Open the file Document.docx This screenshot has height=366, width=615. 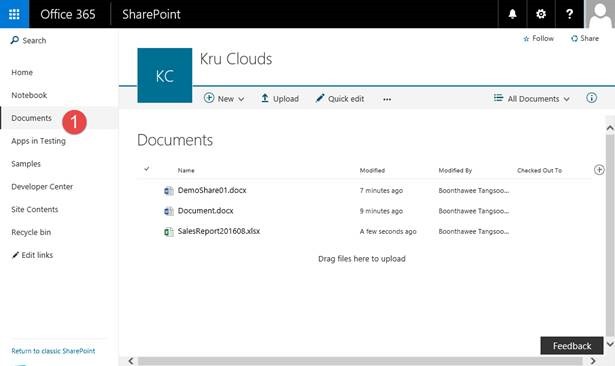point(206,211)
